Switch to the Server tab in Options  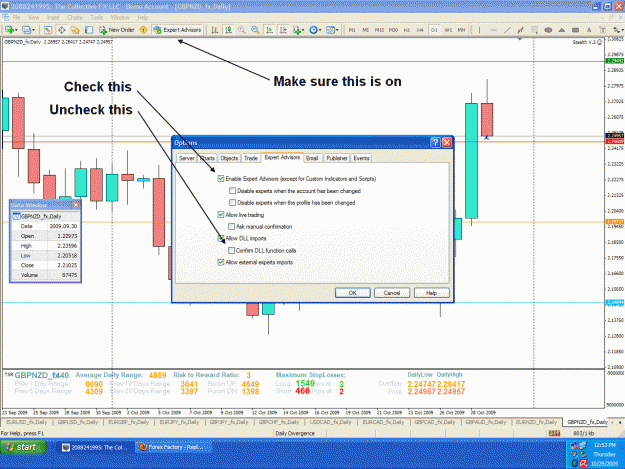(x=187, y=158)
